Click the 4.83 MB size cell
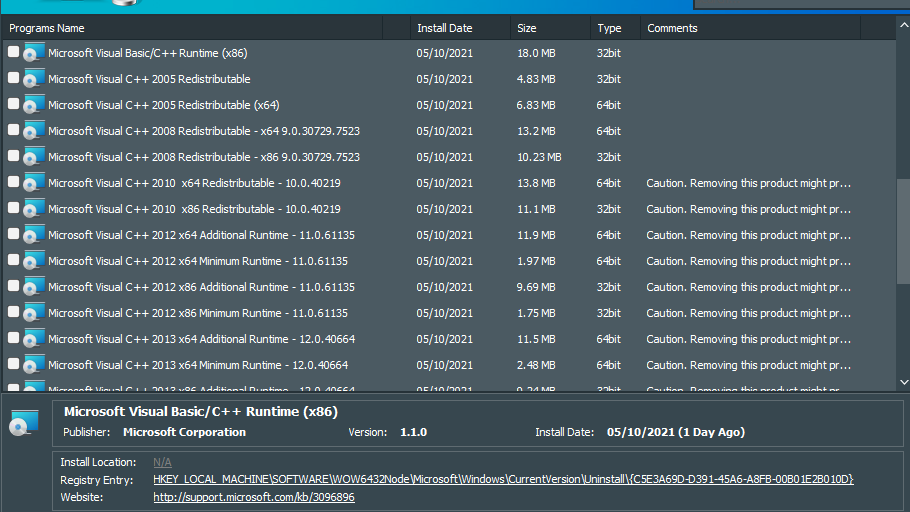This screenshot has height=512, width=910. click(x=536, y=79)
